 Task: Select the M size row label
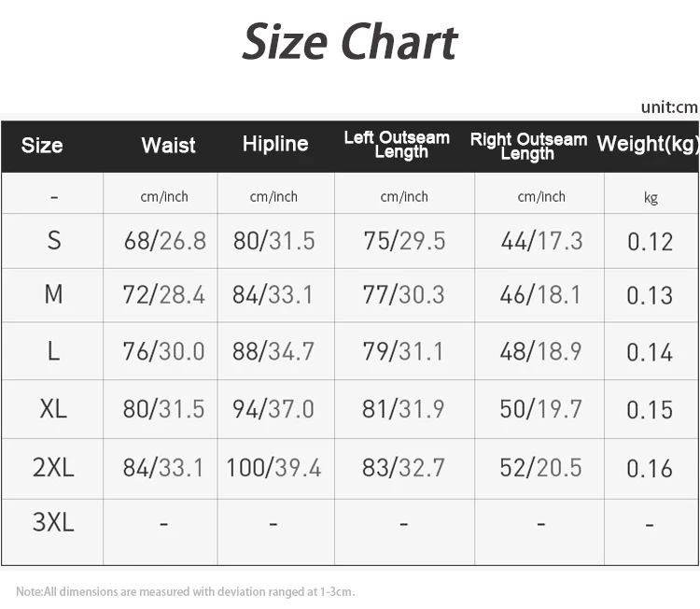(54, 295)
